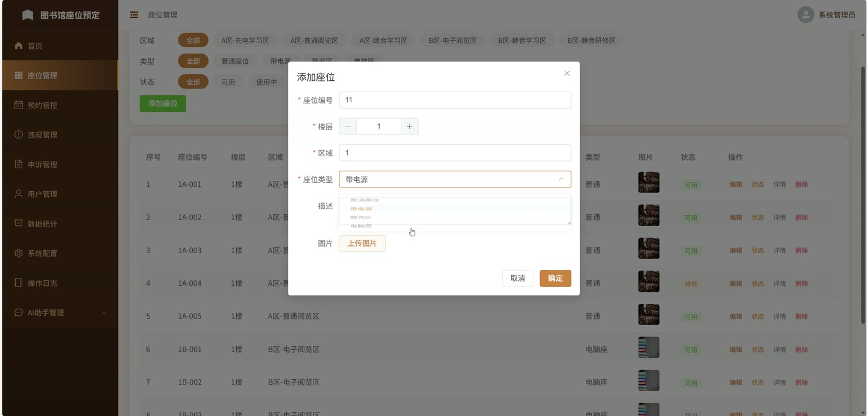Screen dimensions: 868x416
Task: Click the 违规管理 warning icon in sidebar
Action: click(x=18, y=134)
